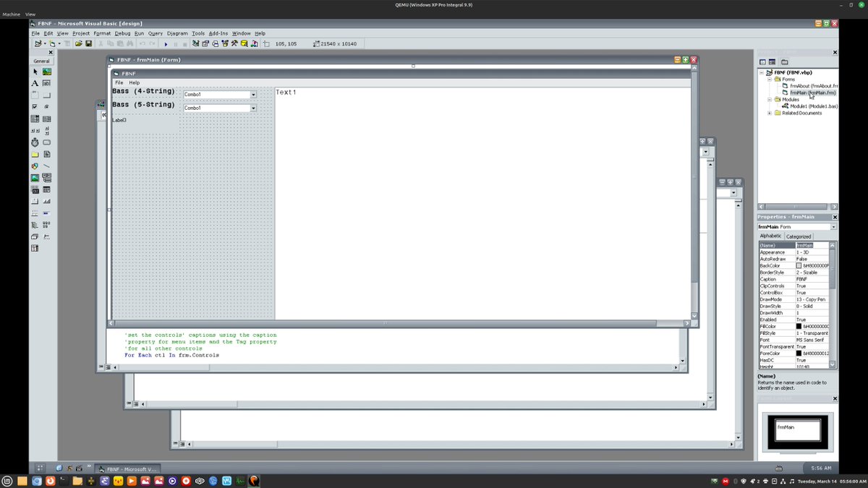Click the BackColor swatch in Properties
Viewport: 868px width, 488px height.
click(799, 265)
